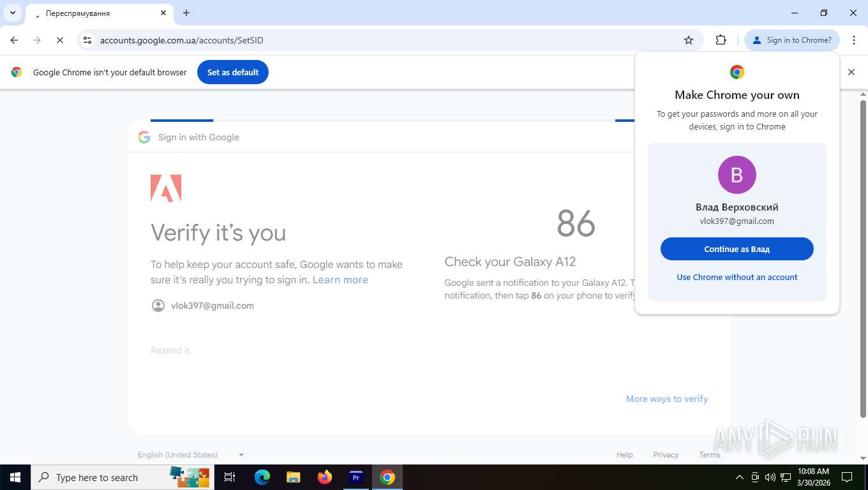Open Chrome's three-dot menu
The height and width of the screenshot is (490, 868).
click(x=854, y=40)
